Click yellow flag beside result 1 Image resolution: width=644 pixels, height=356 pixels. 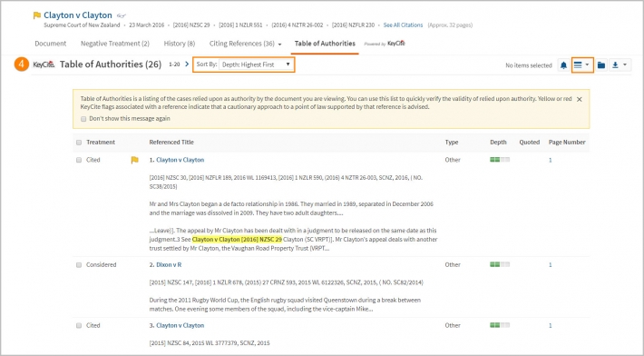pos(135,160)
